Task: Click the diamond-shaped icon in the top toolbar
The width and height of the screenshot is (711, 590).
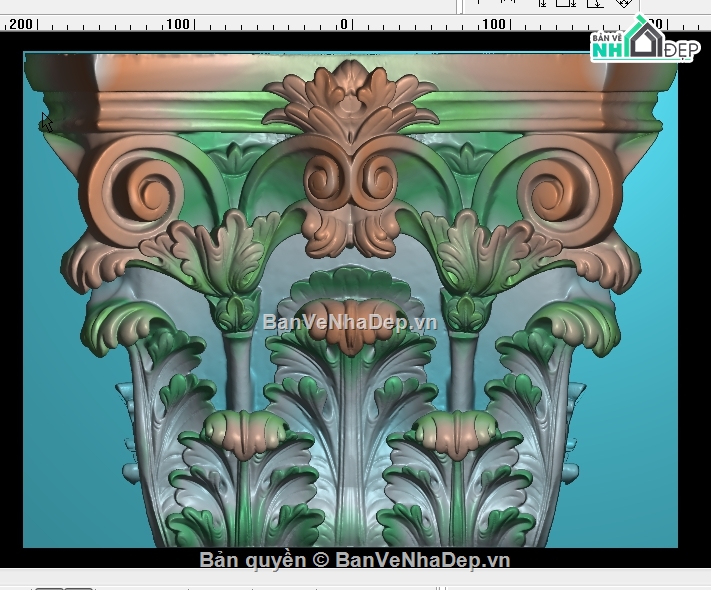Action: [624, 4]
